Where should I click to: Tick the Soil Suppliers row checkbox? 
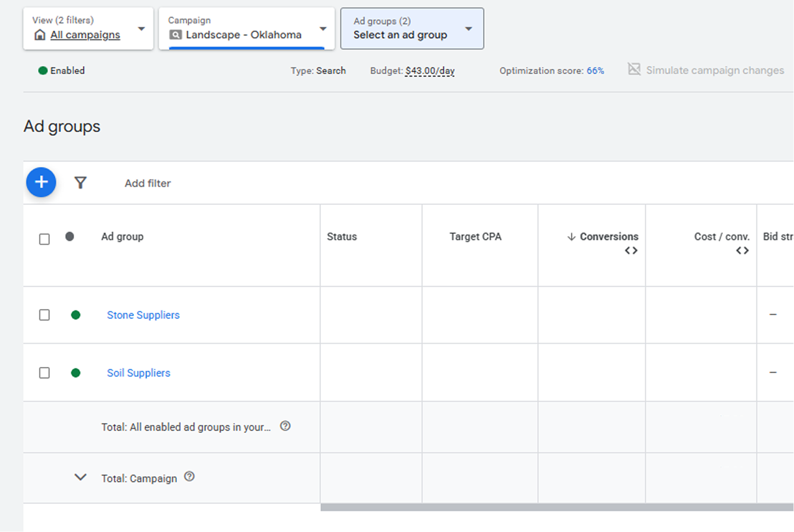click(x=44, y=373)
